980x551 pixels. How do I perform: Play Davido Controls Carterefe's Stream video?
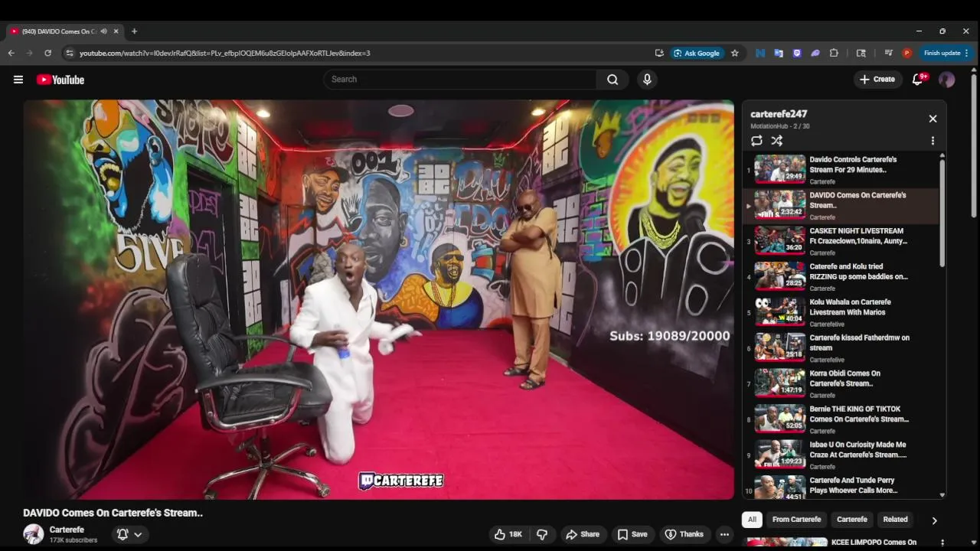pyautogui.click(x=840, y=170)
